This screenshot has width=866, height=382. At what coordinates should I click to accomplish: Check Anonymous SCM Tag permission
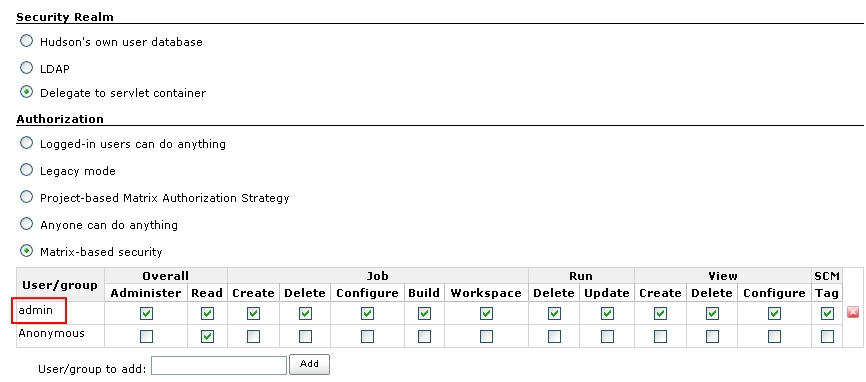827,336
